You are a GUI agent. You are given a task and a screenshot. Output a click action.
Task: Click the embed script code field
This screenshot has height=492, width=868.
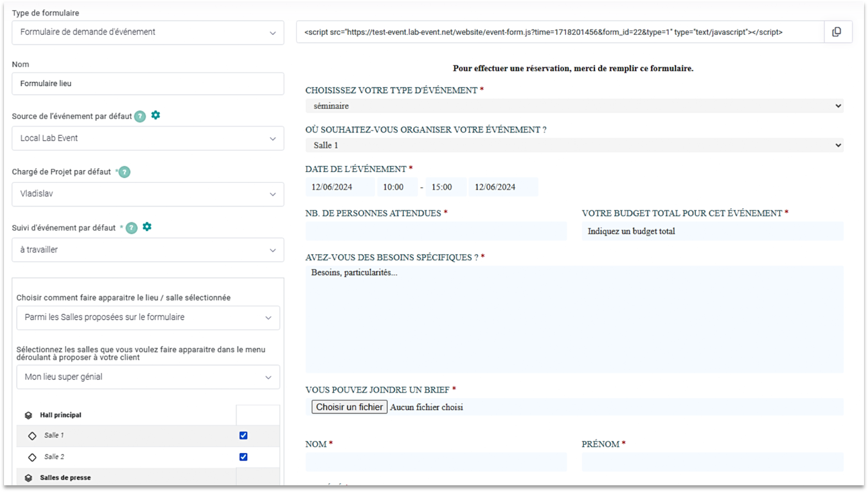[560, 32]
